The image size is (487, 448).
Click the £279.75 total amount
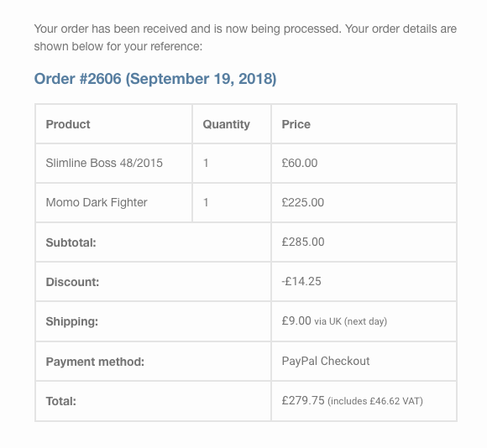(303, 400)
